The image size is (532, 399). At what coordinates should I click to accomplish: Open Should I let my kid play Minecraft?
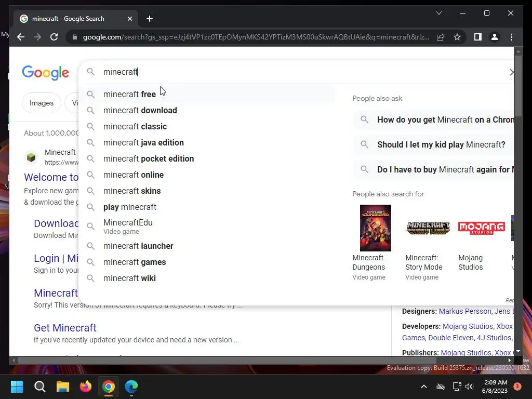(433, 144)
